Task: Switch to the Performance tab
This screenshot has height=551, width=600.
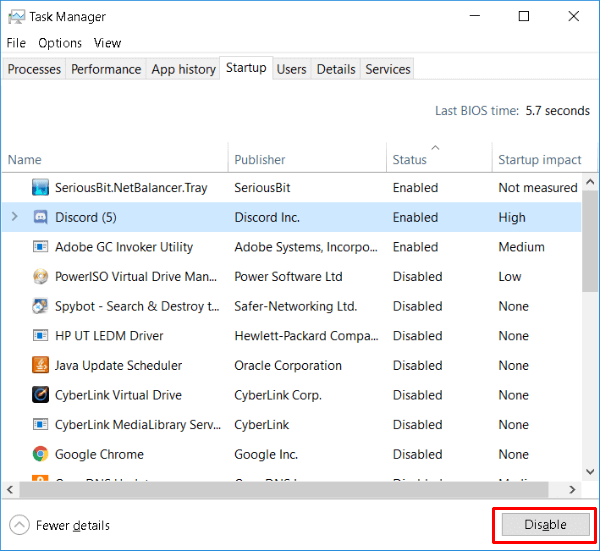Action: 106,69
